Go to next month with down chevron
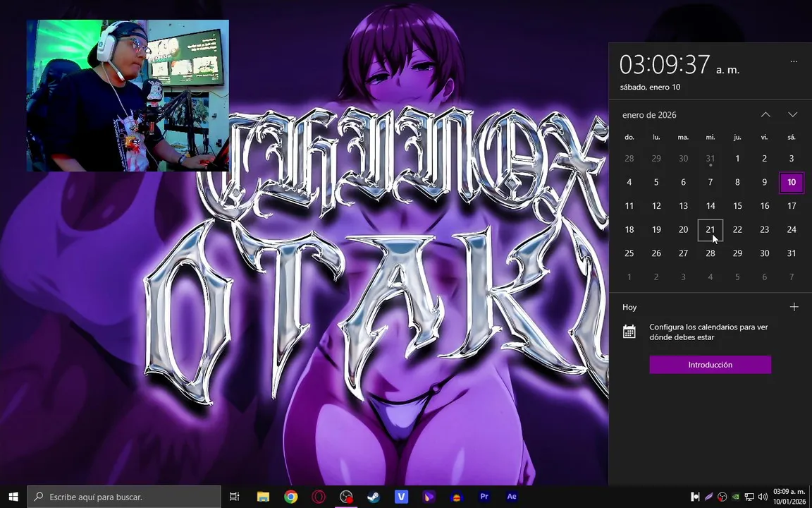Image resolution: width=812 pixels, height=508 pixels. point(792,114)
